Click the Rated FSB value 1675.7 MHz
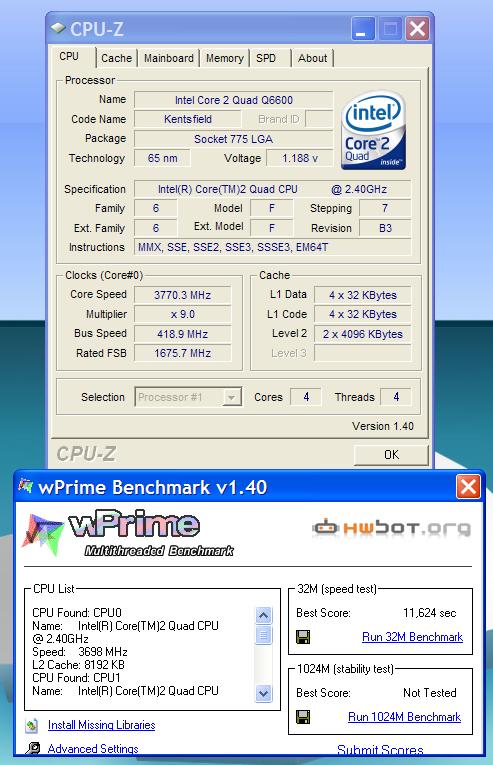 [x=183, y=353]
